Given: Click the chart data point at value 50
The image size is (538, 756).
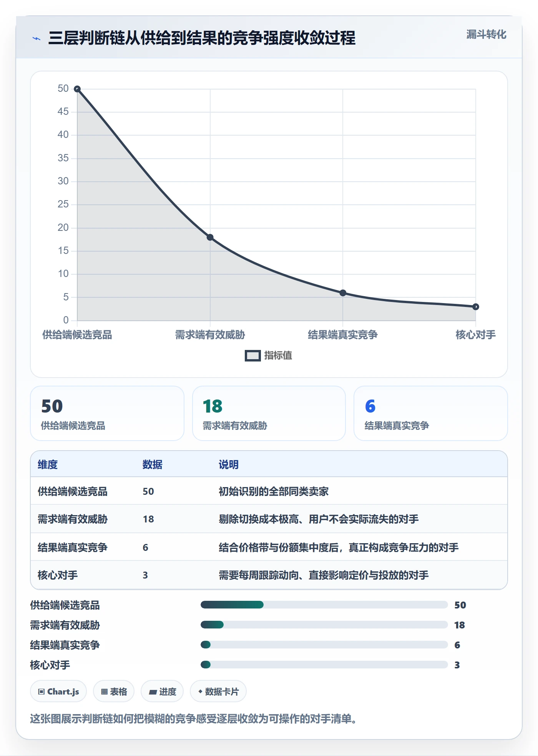Looking at the screenshot, I should [x=77, y=89].
